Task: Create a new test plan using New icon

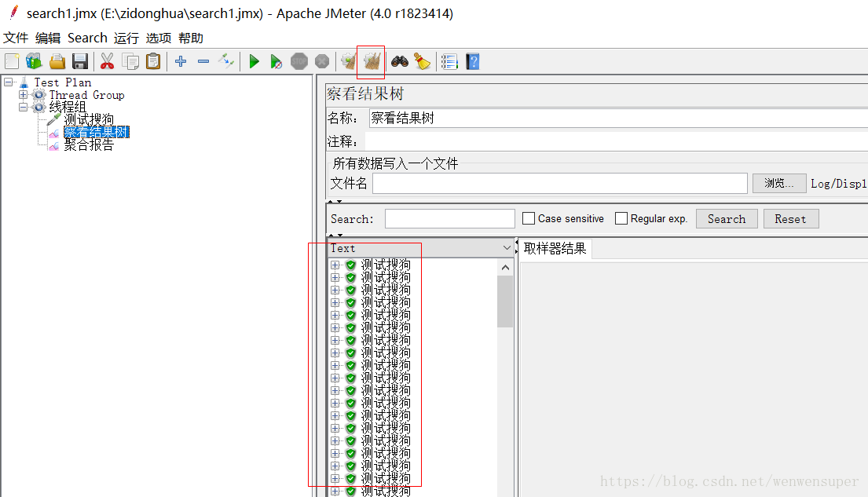Action: [12, 61]
